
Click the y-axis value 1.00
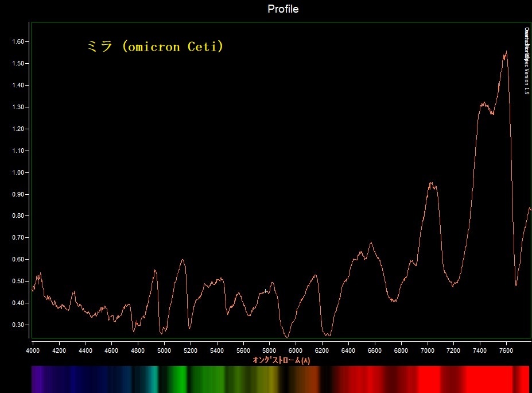pyautogui.click(x=18, y=172)
